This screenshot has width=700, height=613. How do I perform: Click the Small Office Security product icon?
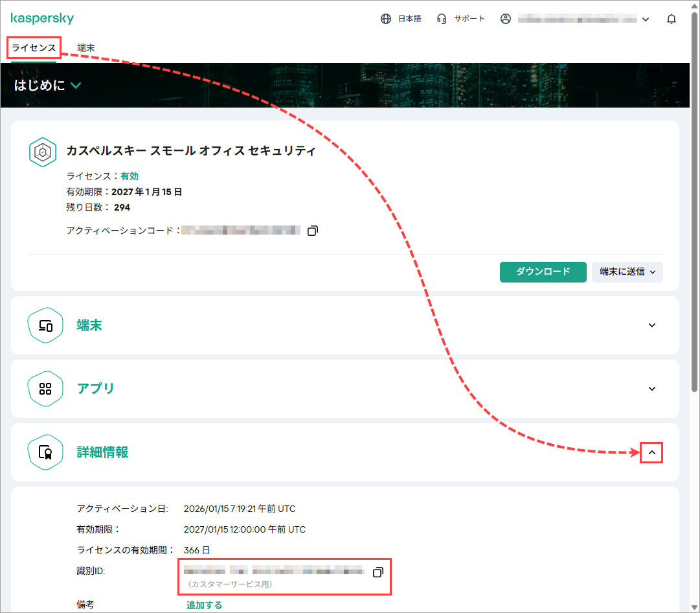(x=42, y=152)
